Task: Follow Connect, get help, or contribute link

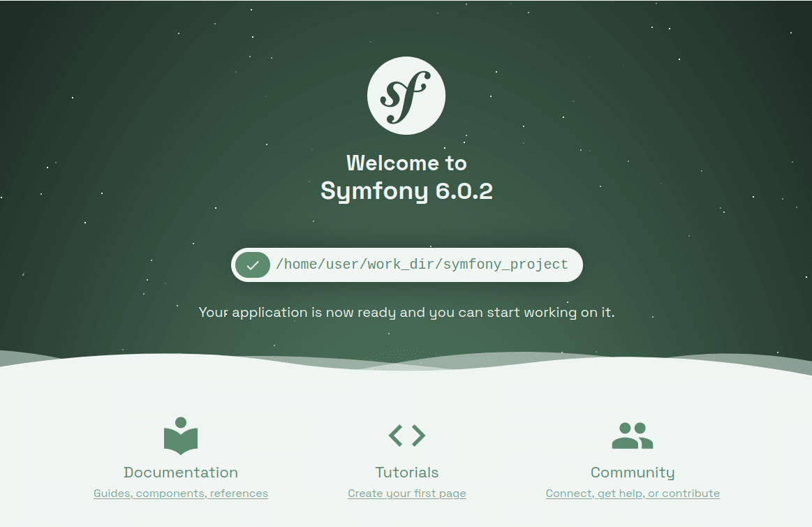Action: (633, 493)
